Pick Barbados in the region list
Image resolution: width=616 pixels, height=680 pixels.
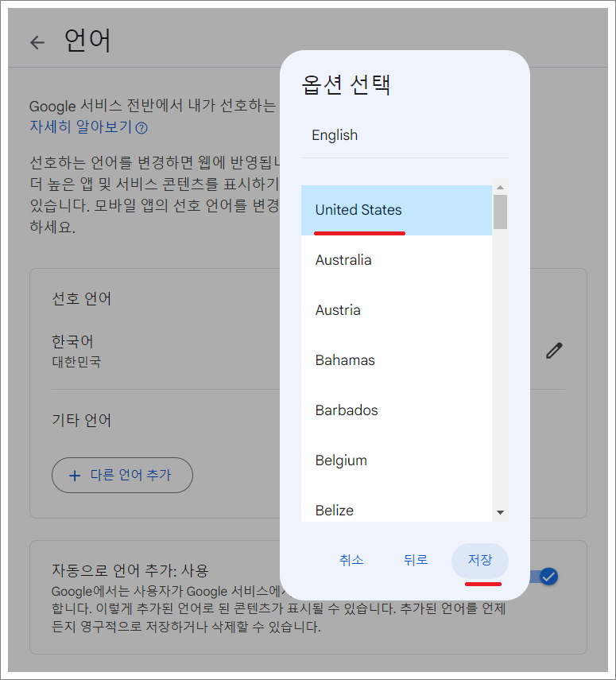[396, 410]
